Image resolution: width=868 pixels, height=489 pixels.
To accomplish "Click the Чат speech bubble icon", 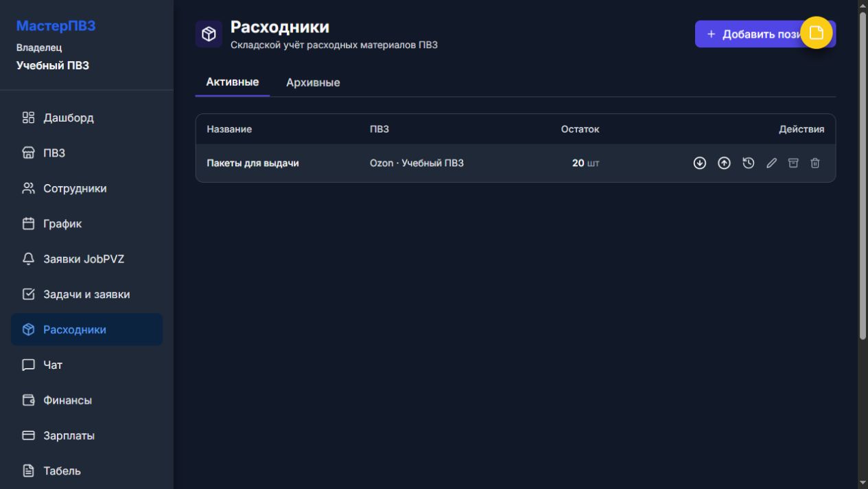I will tap(28, 365).
